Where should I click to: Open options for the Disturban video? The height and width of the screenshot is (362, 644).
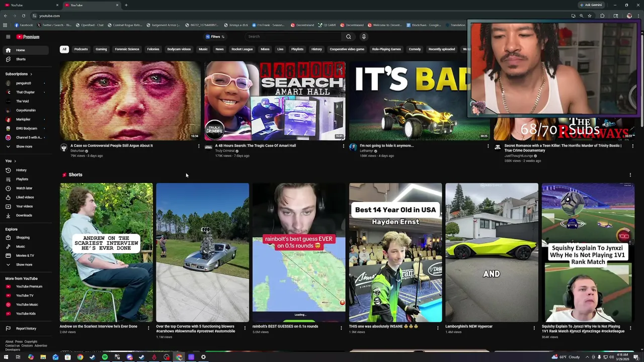point(199,146)
